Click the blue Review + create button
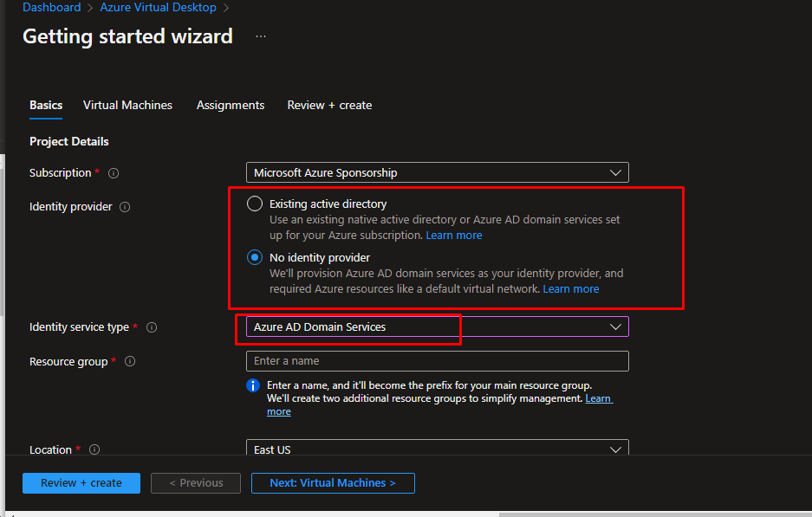 pyautogui.click(x=81, y=483)
